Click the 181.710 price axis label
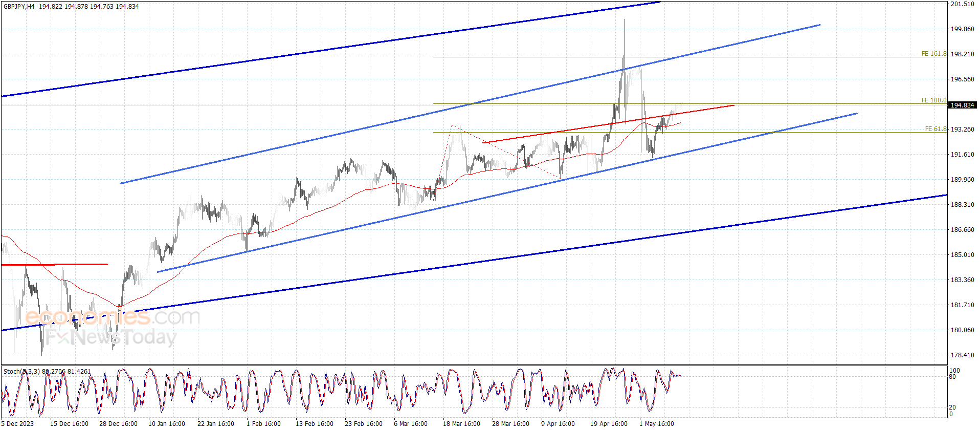 pos(962,305)
